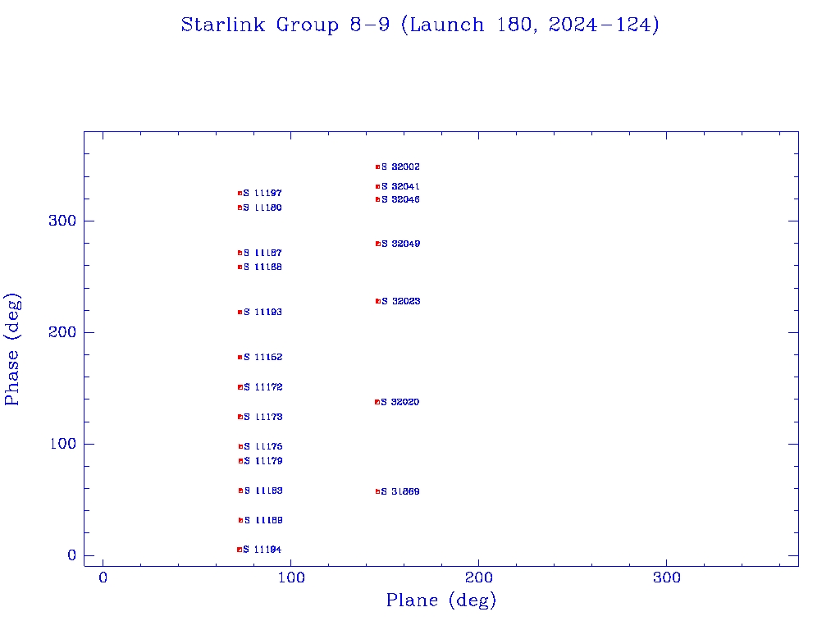Select the red marker beside S 11189
The image size is (840, 630).
coord(240,520)
